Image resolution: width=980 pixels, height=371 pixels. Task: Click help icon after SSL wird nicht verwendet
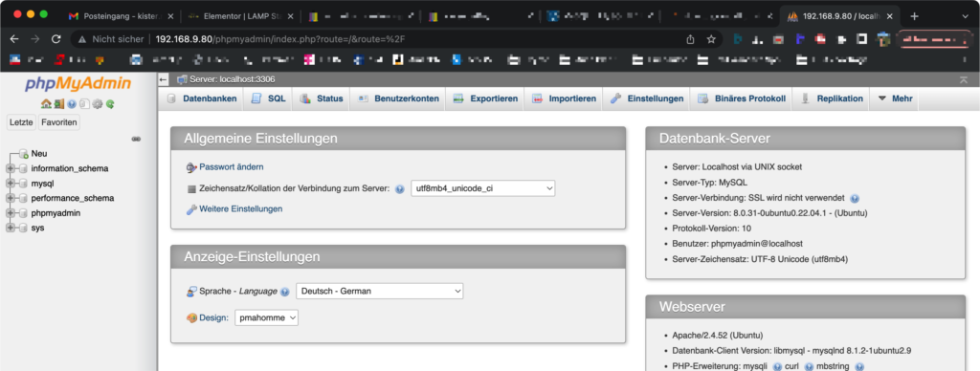click(855, 198)
